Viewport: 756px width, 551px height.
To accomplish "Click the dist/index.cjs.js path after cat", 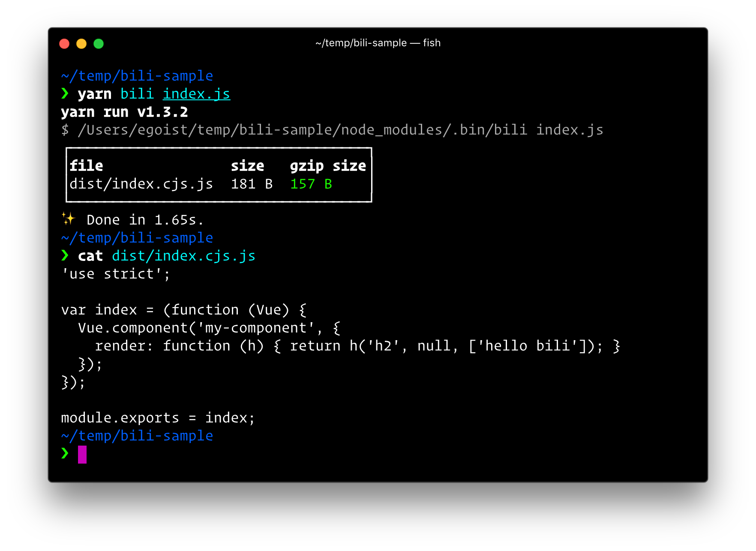I will click(x=183, y=255).
